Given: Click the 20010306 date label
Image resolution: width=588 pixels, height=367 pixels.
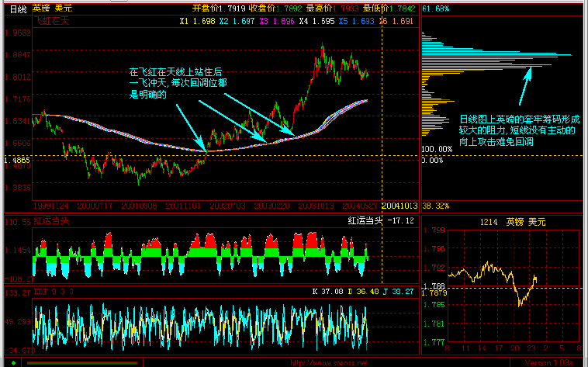Looking at the screenshot, I should tap(139, 206).
